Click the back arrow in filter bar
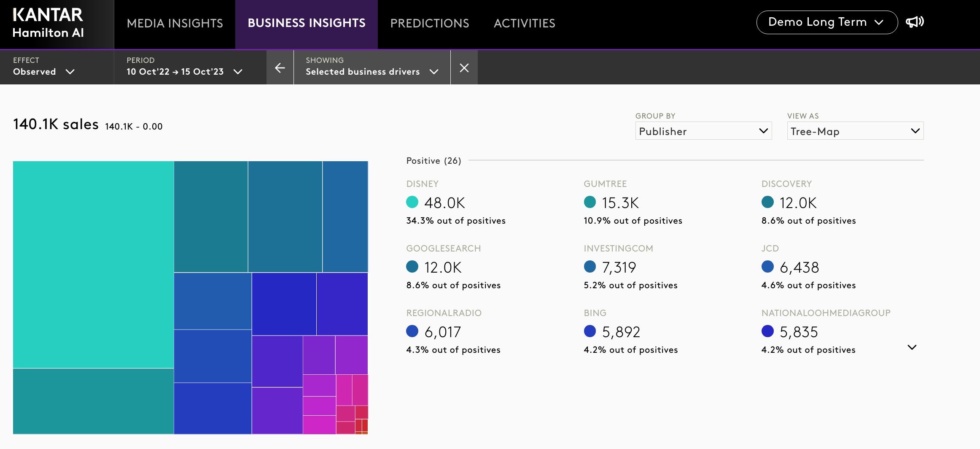The width and height of the screenshot is (980, 449). (280, 68)
